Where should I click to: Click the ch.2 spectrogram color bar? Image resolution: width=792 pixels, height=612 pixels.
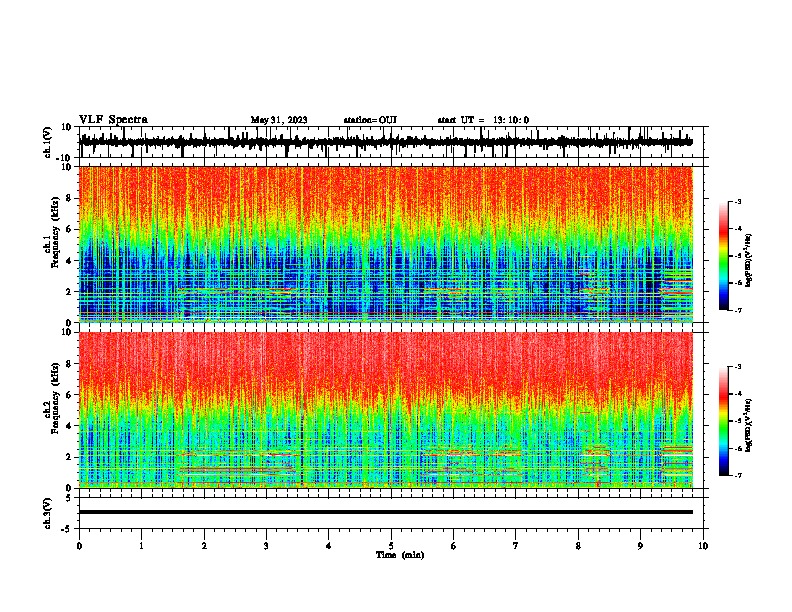click(x=723, y=421)
